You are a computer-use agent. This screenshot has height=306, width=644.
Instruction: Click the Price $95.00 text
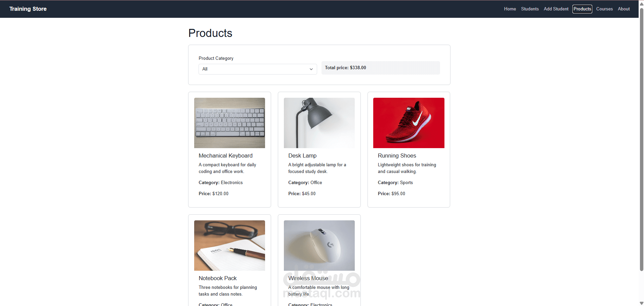(391, 193)
